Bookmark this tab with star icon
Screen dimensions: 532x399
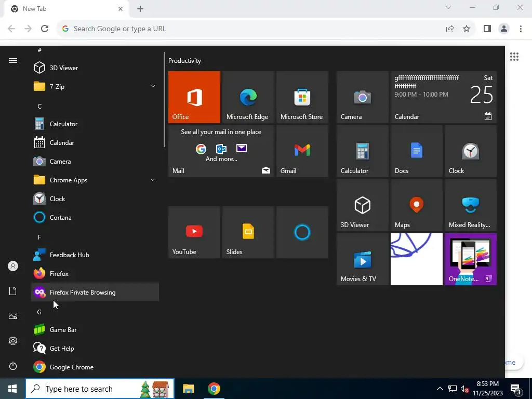point(467,29)
